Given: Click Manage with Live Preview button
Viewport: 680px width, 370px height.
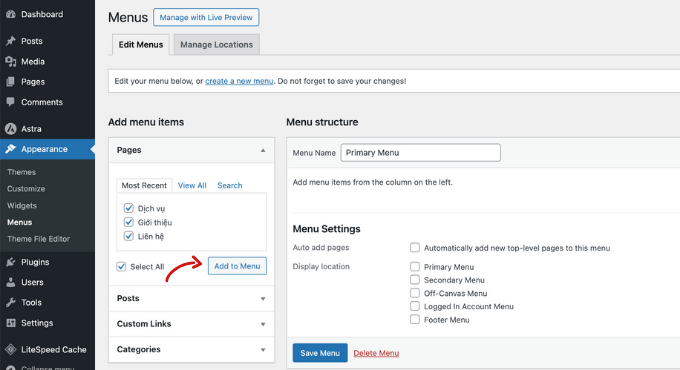Looking at the screenshot, I should click(206, 17).
